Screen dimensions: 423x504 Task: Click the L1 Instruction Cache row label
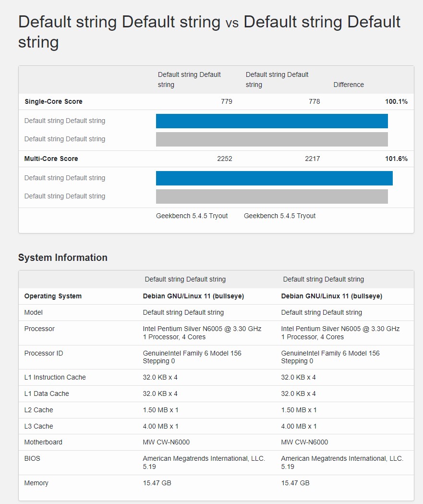[55, 377]
